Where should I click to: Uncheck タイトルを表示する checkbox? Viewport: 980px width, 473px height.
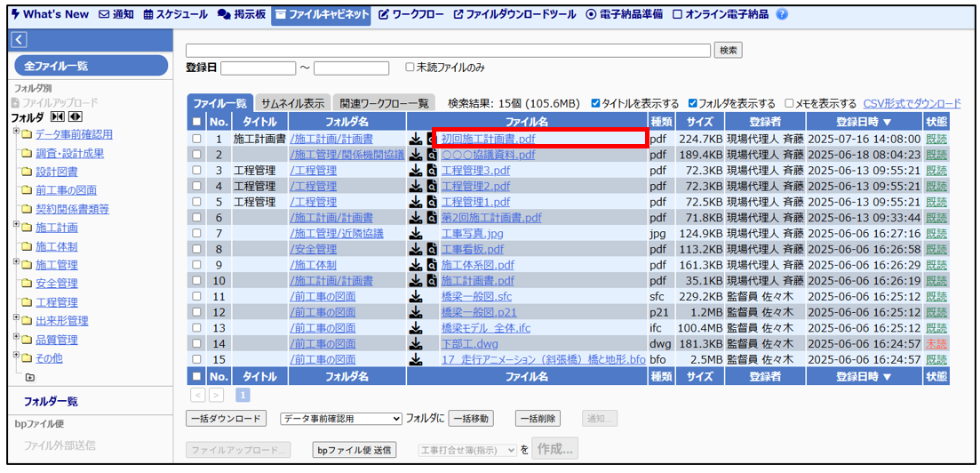pos(595,104)
